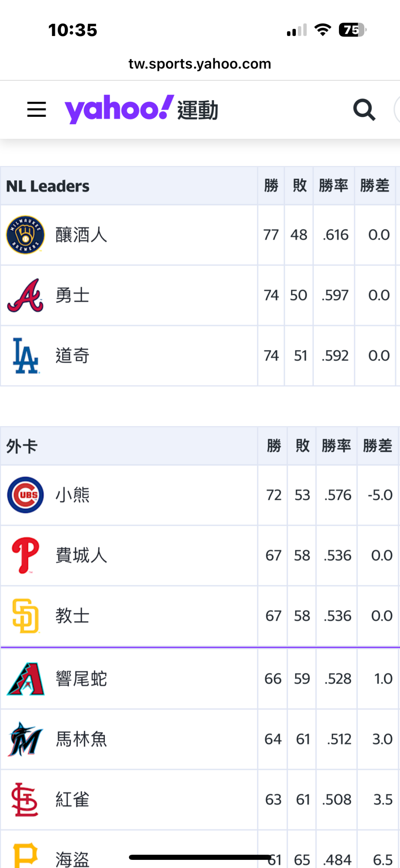The height and width of the screenshot is (868, 400).
Task: Tap the San Diego Padres logo
Action: [26, 616]
